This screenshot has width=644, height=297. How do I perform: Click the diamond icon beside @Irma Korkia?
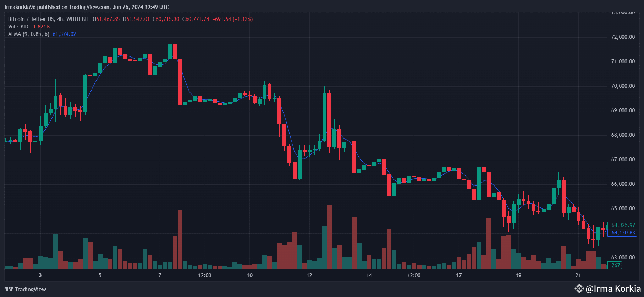[x=579, y=288]
